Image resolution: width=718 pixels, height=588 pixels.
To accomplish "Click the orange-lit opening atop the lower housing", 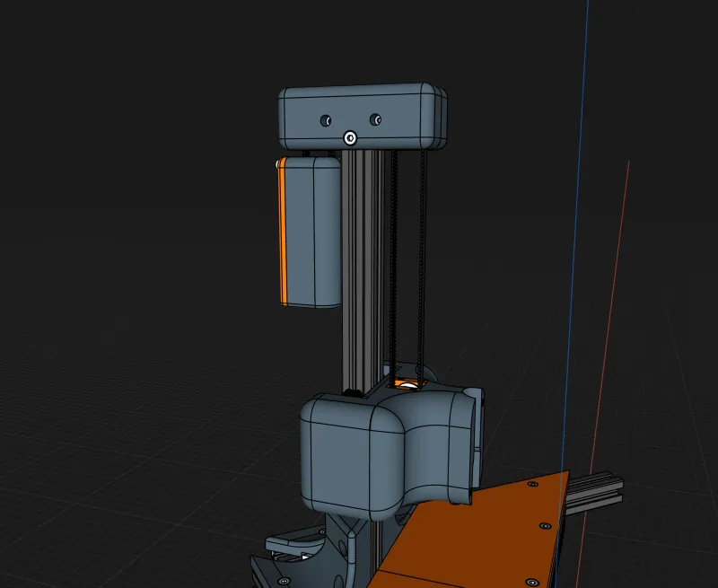I will coord(407,383).
